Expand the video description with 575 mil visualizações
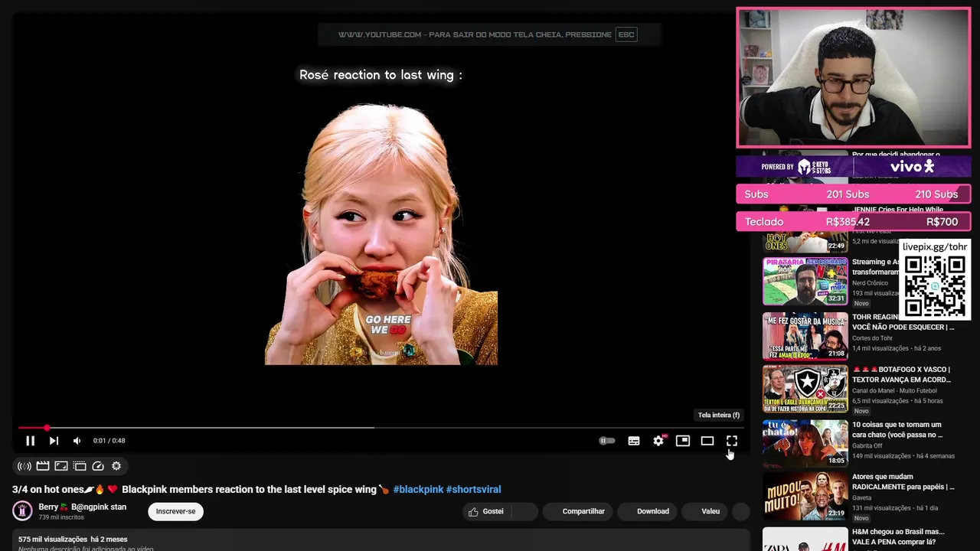This screenshot has width=980, height=551. pos(381,540)
